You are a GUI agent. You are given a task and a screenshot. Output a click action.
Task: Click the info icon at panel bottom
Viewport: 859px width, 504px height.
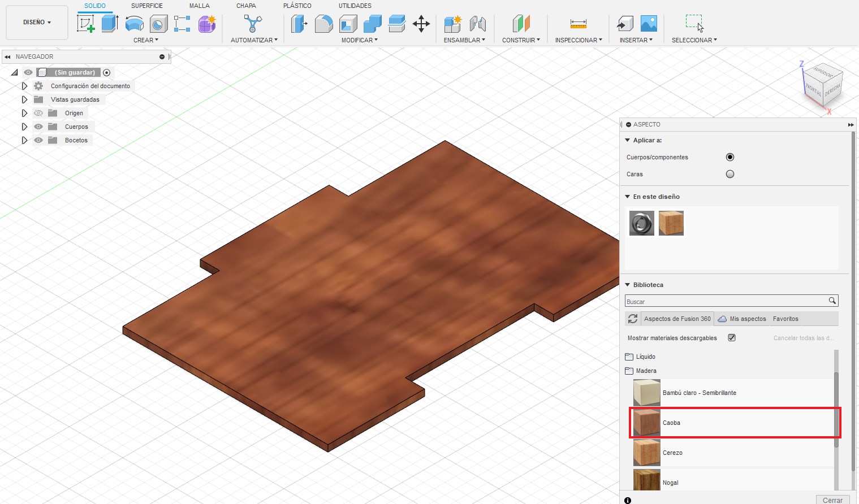pos(628,500)
